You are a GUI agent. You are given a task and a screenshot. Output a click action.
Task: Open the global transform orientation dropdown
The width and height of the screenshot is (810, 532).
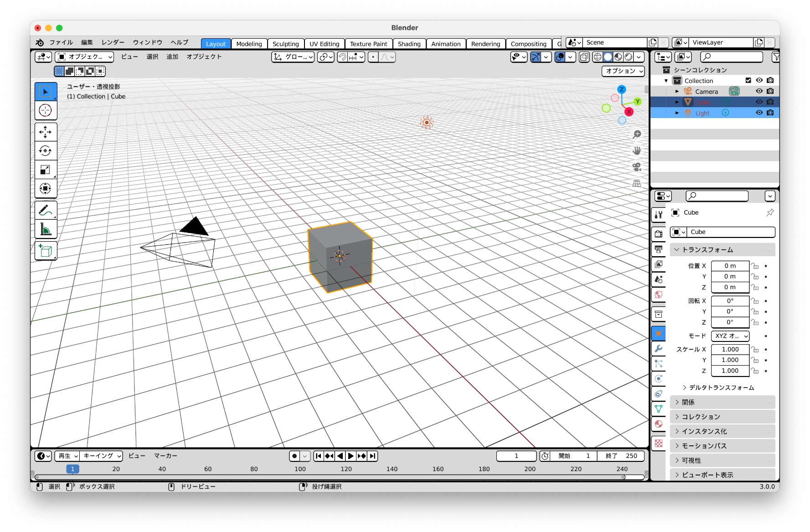coord(293,57)
